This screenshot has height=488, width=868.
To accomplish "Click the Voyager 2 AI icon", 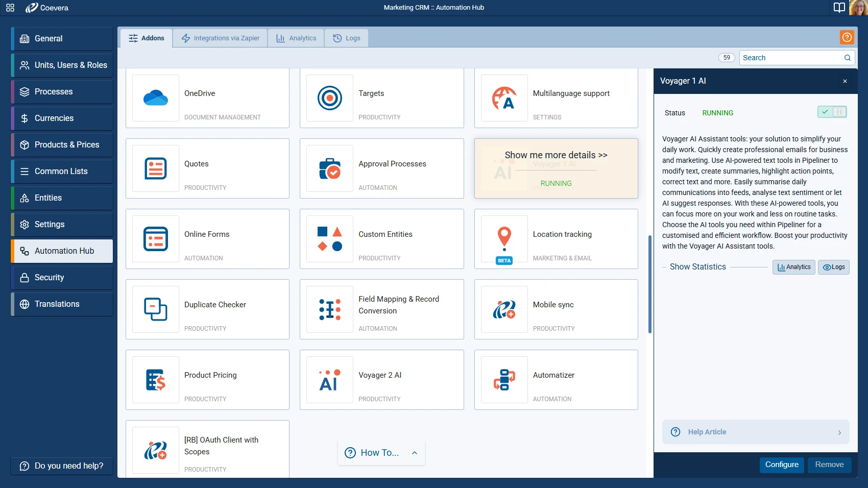I will [x=330, y=380].
